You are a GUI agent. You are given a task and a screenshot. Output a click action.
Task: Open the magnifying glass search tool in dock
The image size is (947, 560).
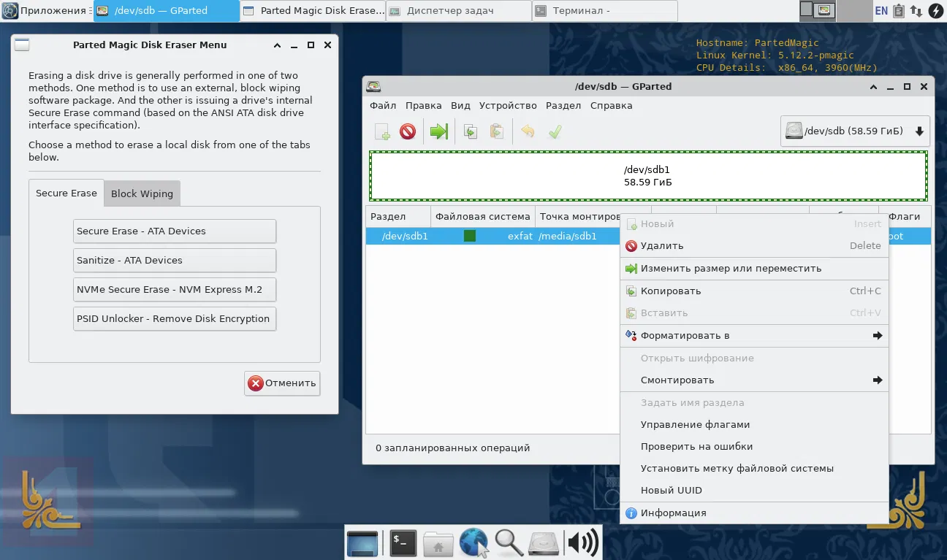509,542
